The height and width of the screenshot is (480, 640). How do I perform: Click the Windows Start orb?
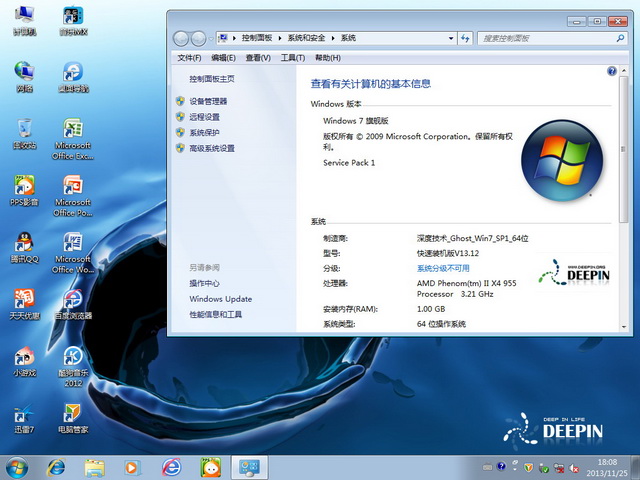coord(17,468)
